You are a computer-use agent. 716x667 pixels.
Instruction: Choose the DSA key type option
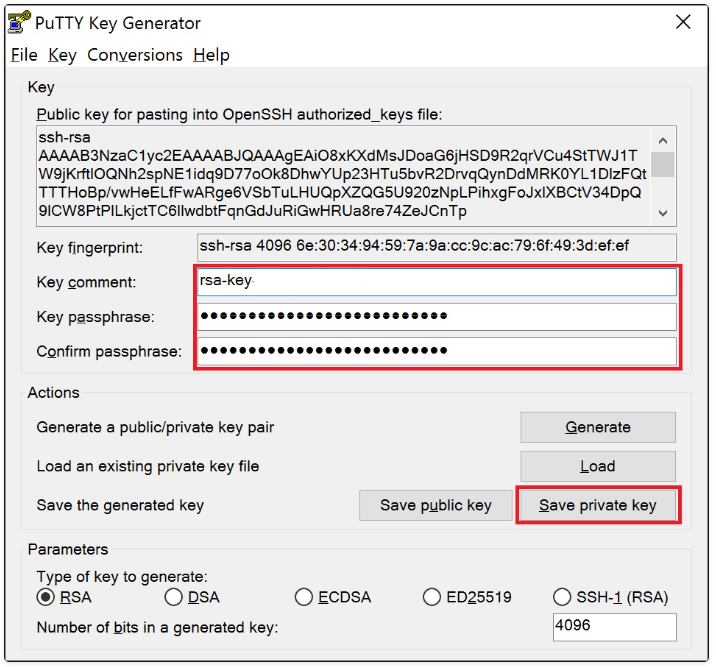point(174,597)
